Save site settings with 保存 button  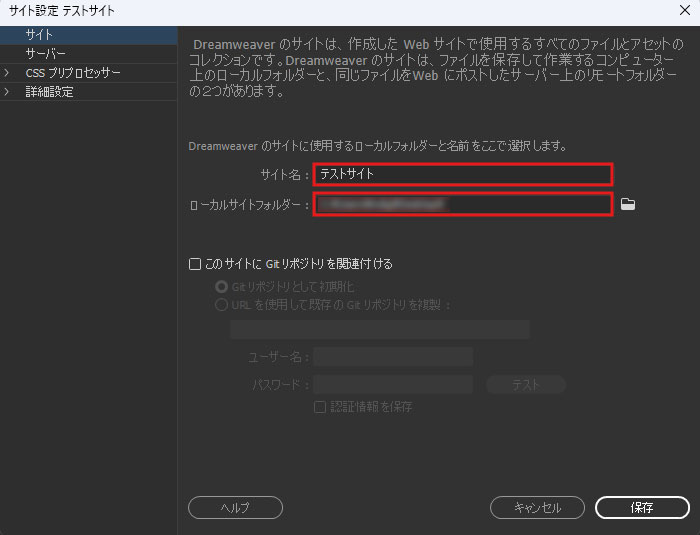642,507
